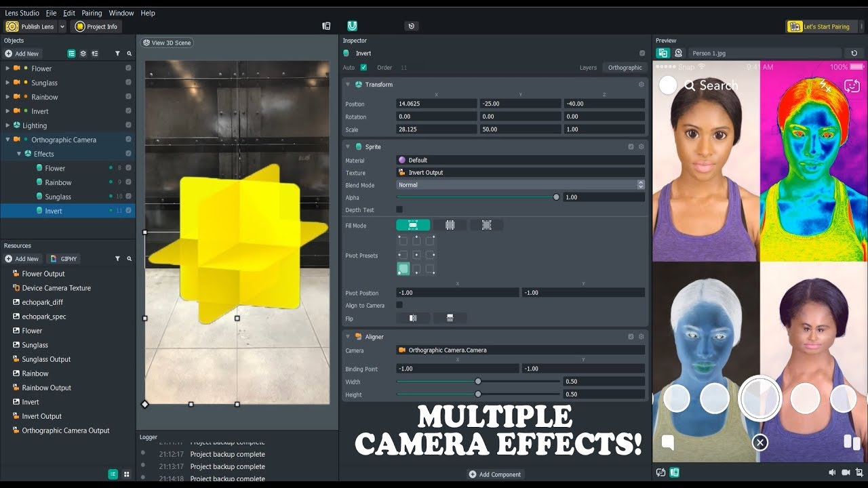This screenshot has height=488, width=868.
Task: Expand the Lighting tree item
Action: click(7, 125)
